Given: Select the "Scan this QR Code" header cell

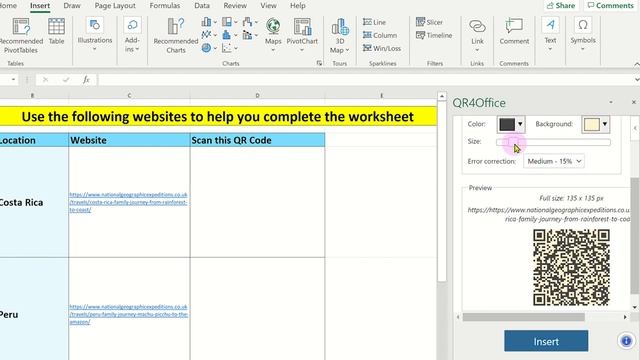Looking at the screenshot, I should pos(257,140).
